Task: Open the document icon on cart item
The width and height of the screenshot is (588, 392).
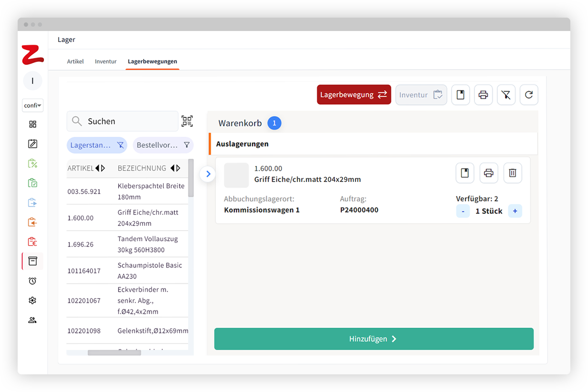Action: coord(465,173)
